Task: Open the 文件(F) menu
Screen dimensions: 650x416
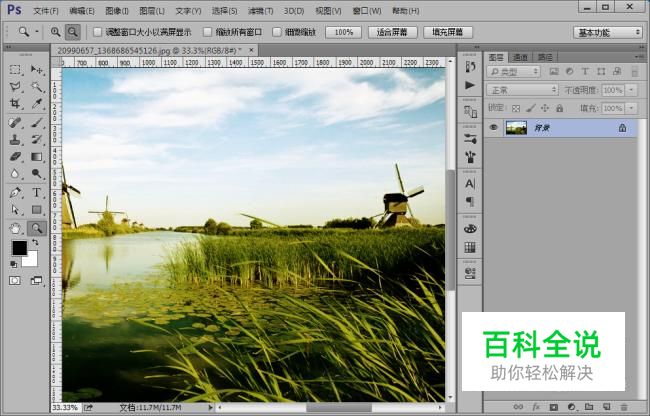Action: (46, 11)
